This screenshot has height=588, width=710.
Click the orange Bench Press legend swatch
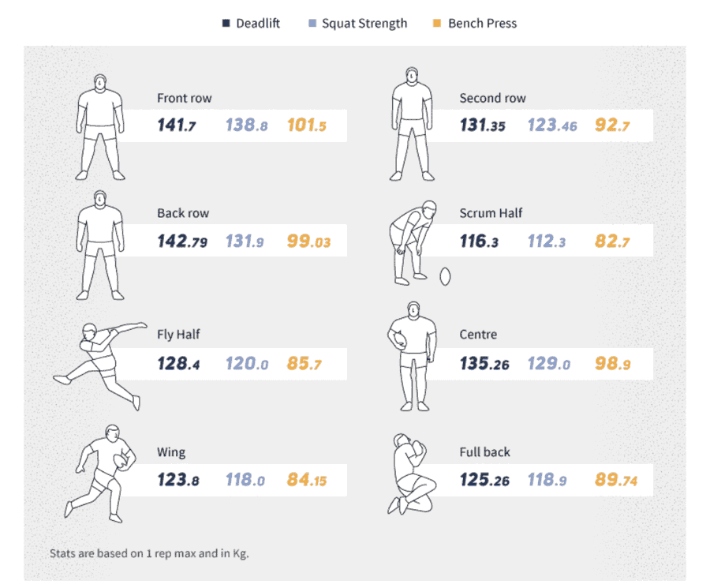click(438, 24)
